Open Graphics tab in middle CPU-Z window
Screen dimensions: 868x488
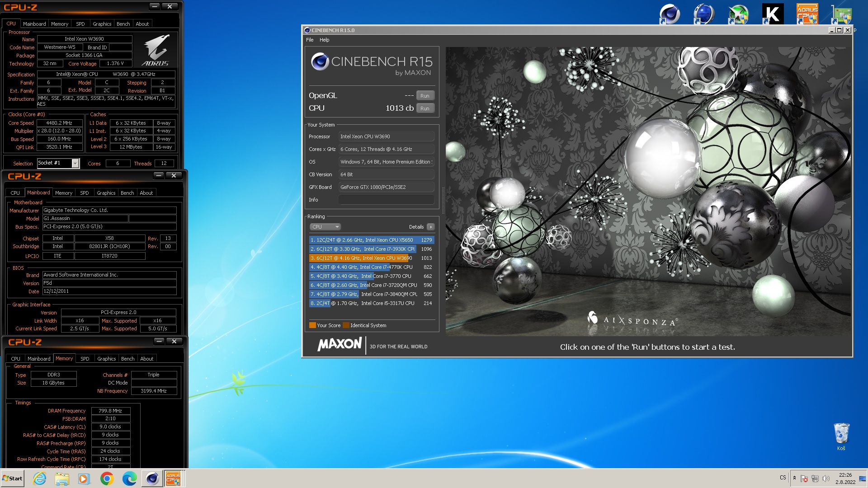tap(106, 193)
